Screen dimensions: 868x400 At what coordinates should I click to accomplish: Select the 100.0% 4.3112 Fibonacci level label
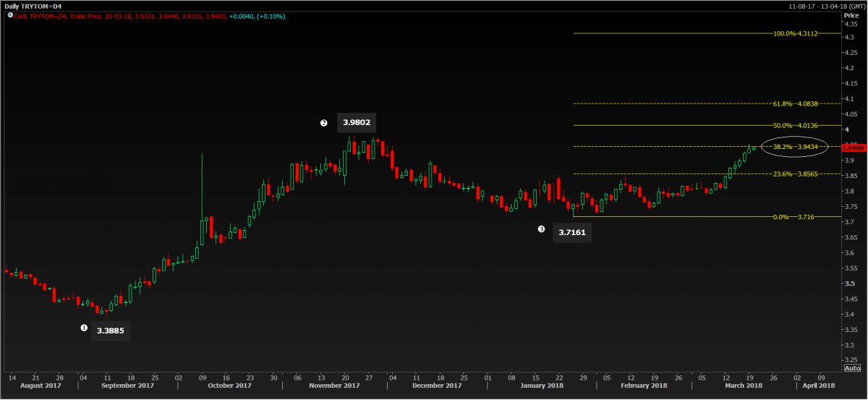click(x=796, y=33)
